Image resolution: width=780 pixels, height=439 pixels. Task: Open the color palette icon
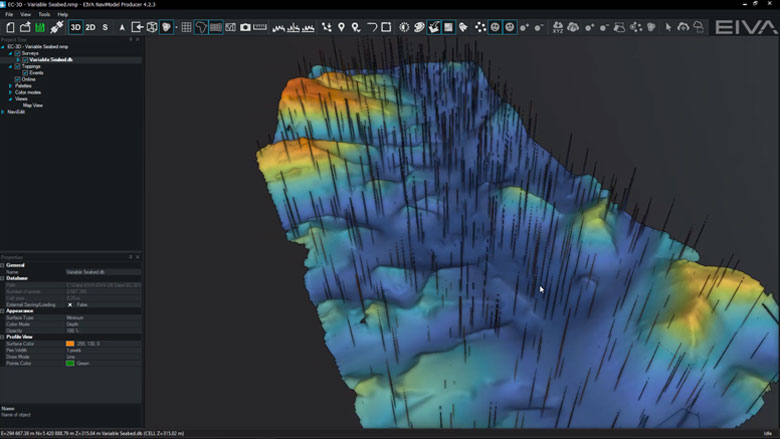(x=419, y=27)
